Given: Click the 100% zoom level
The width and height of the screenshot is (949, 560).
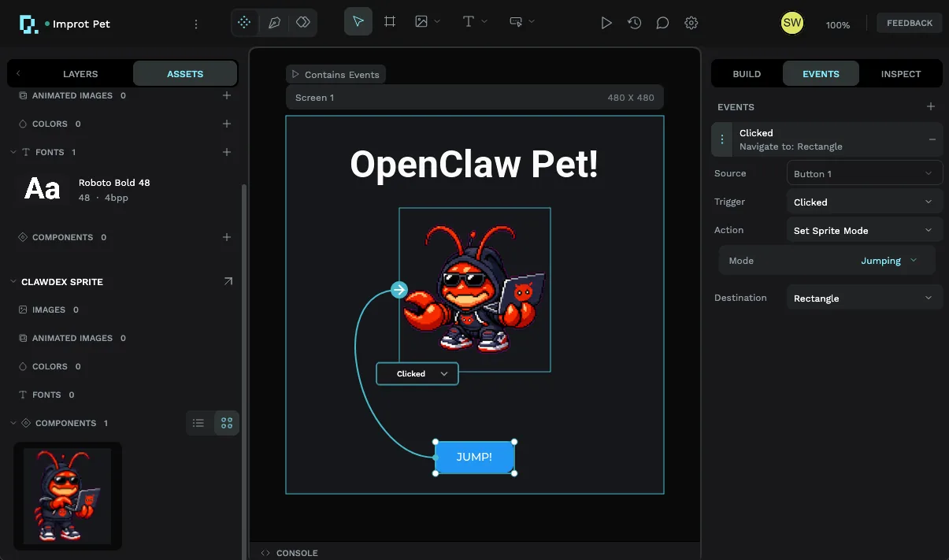Looking at the screenshot, I should [x=838, y=25].
